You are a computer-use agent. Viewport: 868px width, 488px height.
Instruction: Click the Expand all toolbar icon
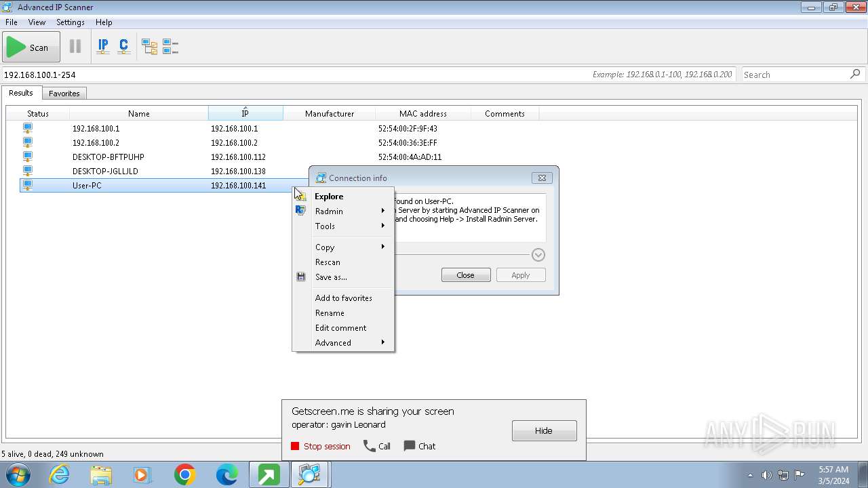click(149, 47)
